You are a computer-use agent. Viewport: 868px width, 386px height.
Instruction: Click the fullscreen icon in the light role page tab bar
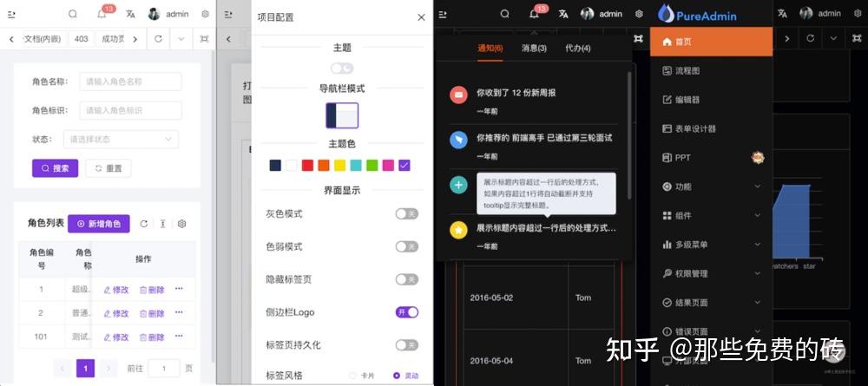click(204, 39)
